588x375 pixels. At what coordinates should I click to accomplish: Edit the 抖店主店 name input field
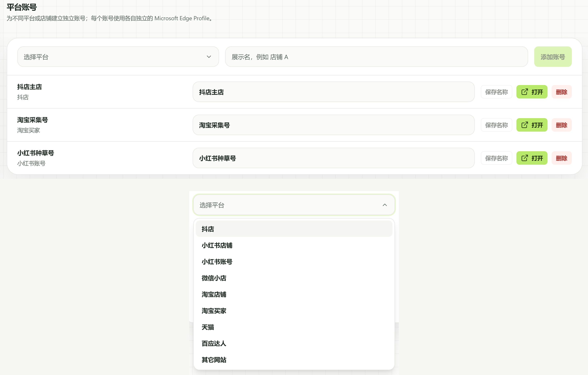point(334,92)
